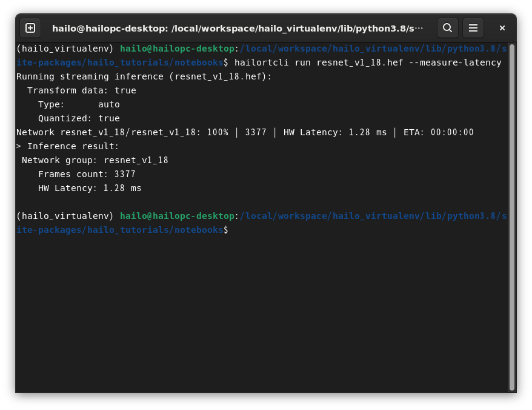Click the 'Quantized: true' line

(x=79, y=118)
